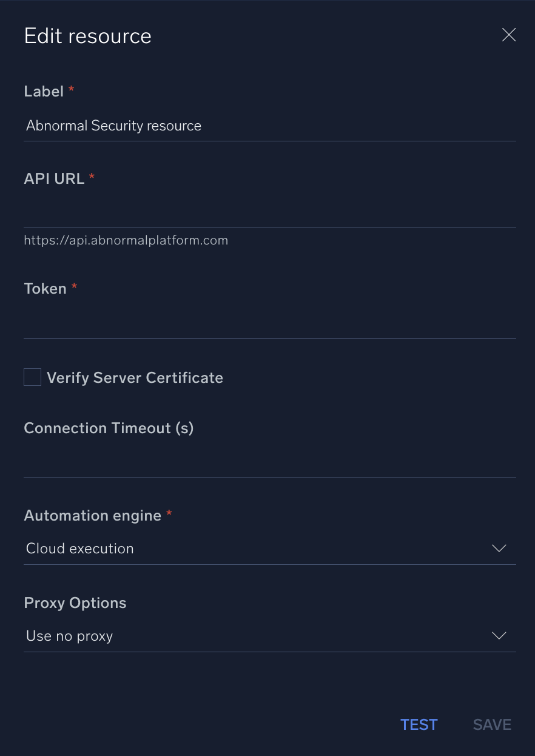Click the Edit resource dialog title
The width and height of the screenshot is (535, 756).
(87, 36)
